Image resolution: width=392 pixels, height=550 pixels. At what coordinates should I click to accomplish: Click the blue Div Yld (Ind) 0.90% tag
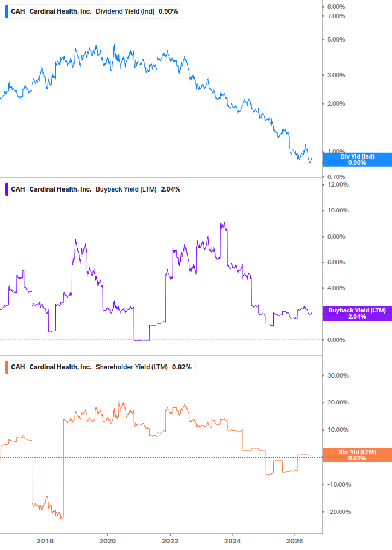357,160
